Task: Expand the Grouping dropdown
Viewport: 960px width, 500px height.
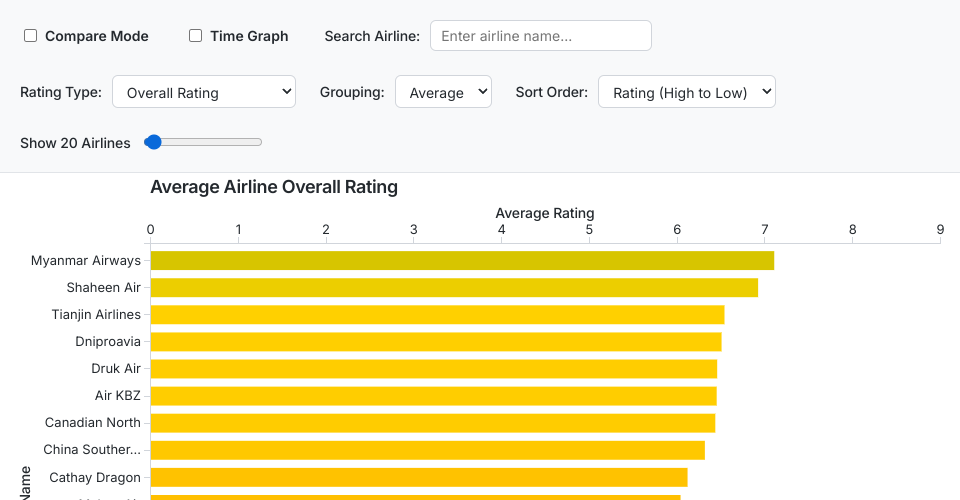Action: click(443, 92)
